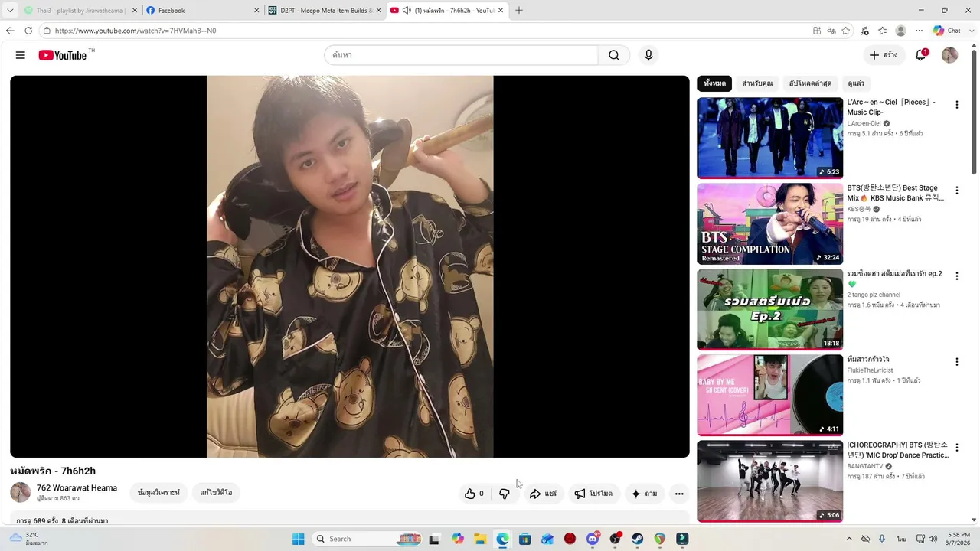Switch to D2PT Meepo Meta Item Builds tab

coord(325,11)
